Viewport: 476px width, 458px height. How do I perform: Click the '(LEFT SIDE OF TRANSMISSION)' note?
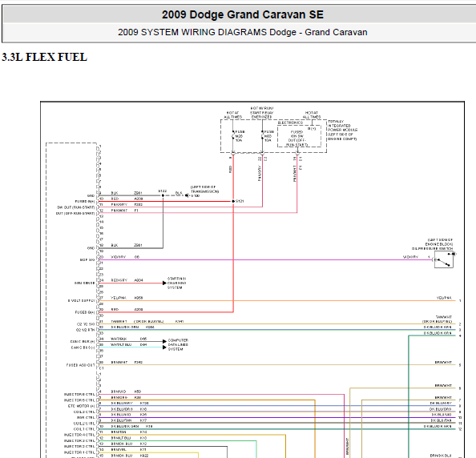(204, 189)
